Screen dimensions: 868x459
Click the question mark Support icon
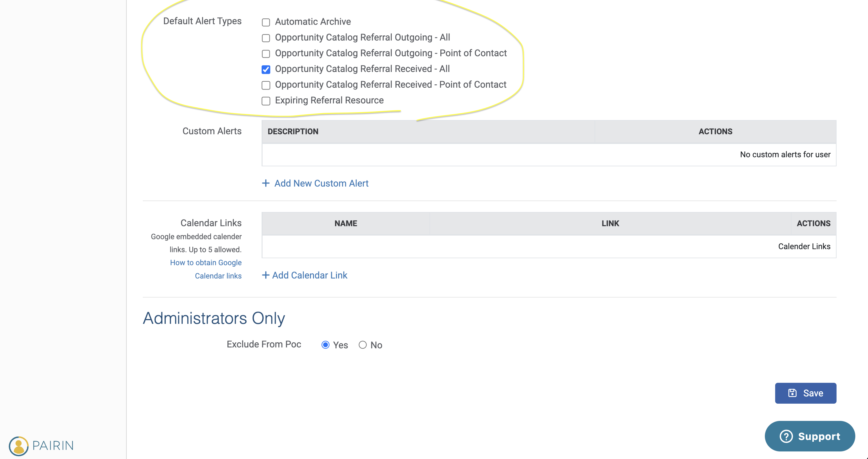coord(786,436)
